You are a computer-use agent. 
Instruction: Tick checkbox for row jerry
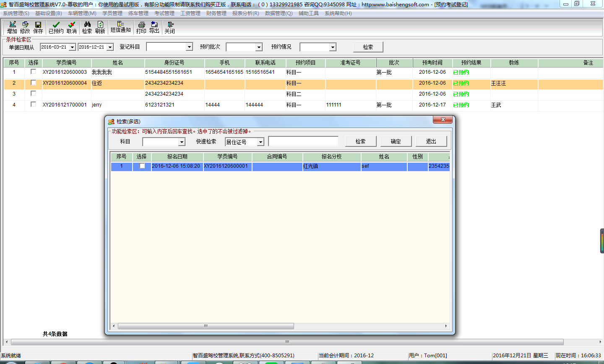pyautogui.click(x=33, y=104)
